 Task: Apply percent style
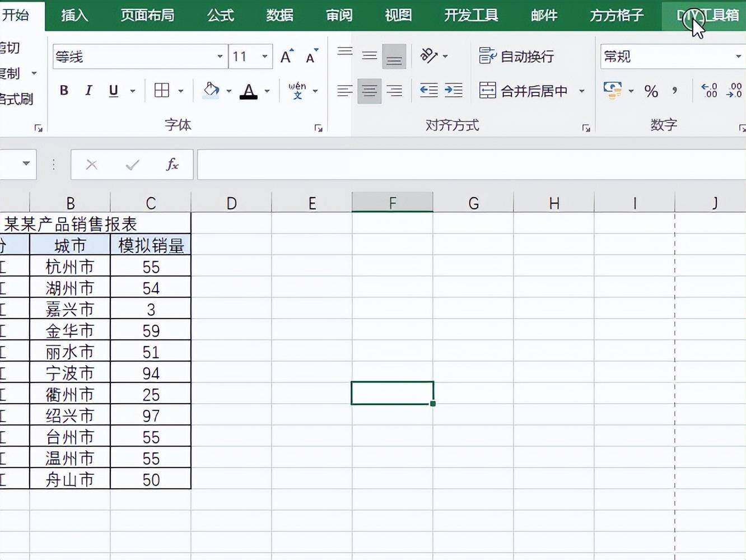[x=651, y=91]
